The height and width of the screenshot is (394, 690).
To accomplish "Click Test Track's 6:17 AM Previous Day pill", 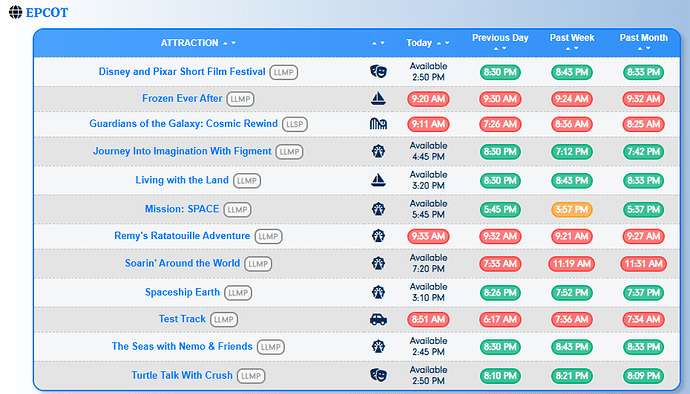I will pyautogui.click(x=500, y=320).
